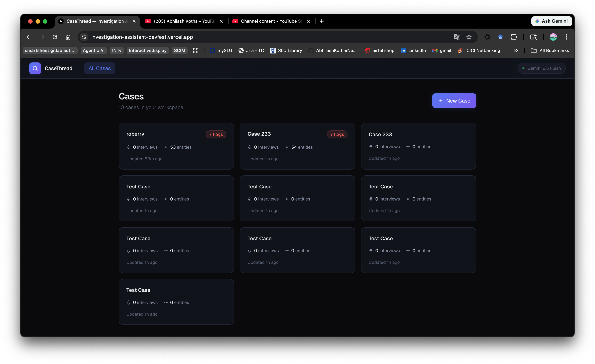595x364 pixels.
Task: Open the Extensions puzzle icon
Action: pos(514,37)
